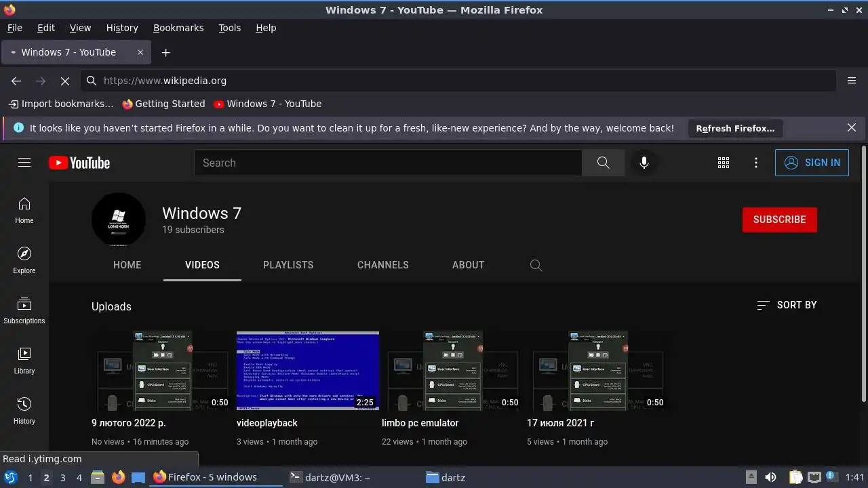
Task: Click the SIGN IN button
Action: pos(812,163)
